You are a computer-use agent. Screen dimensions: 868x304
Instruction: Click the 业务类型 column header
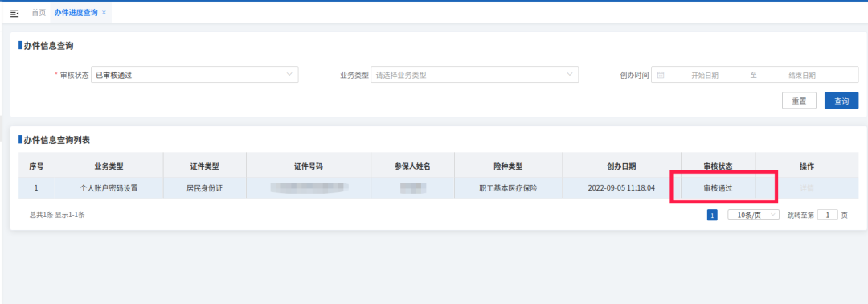coord(109,166)
